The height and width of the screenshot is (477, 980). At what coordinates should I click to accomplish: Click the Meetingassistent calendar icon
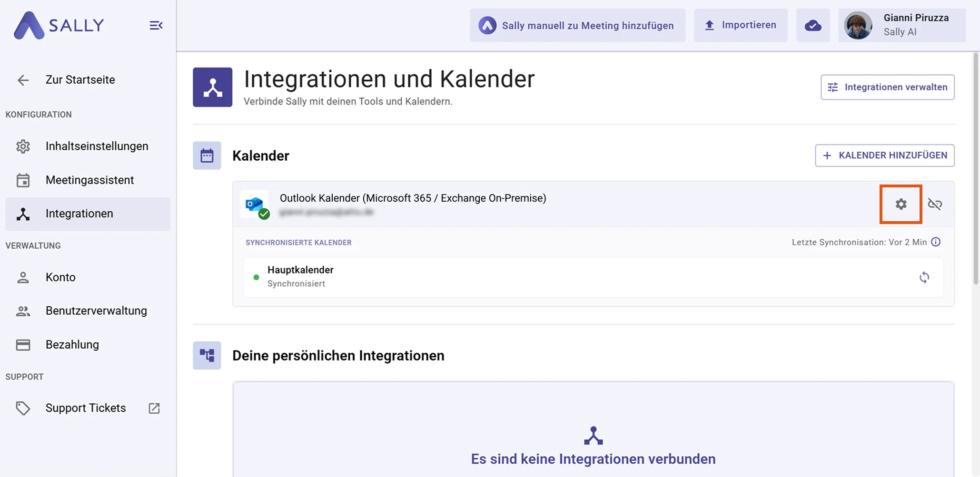pyautogui.click(x=23, y=180)
